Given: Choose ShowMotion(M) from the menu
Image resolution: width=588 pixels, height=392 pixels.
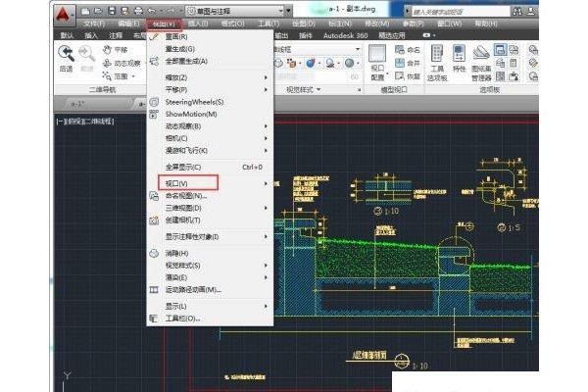Looking at the screenshot, I should point(210,114).
